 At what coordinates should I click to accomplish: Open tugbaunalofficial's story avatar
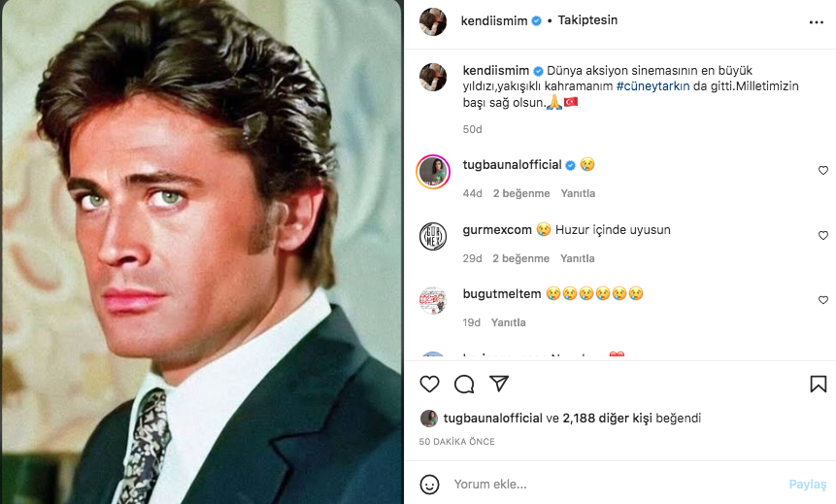433,172
